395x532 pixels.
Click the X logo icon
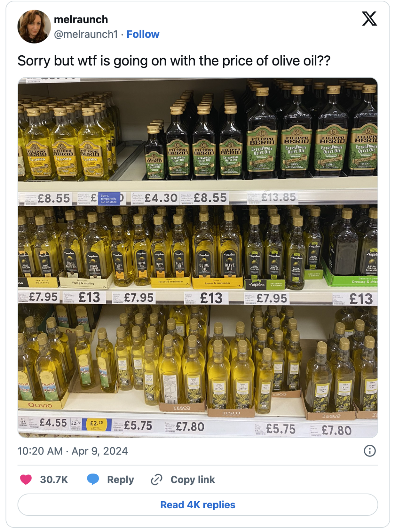369,19
